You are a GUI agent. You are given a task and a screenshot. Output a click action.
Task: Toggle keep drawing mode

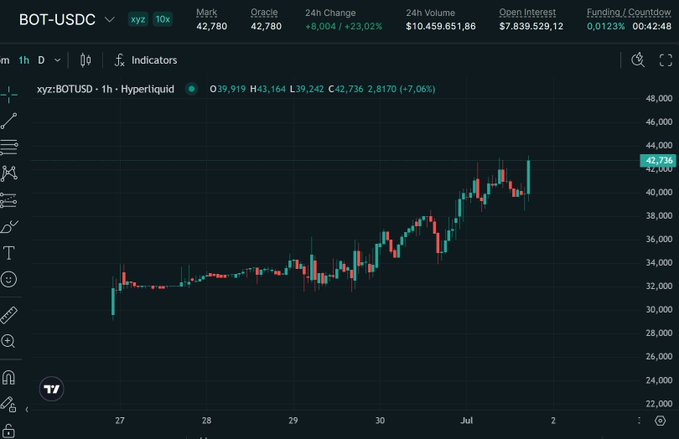8,404
